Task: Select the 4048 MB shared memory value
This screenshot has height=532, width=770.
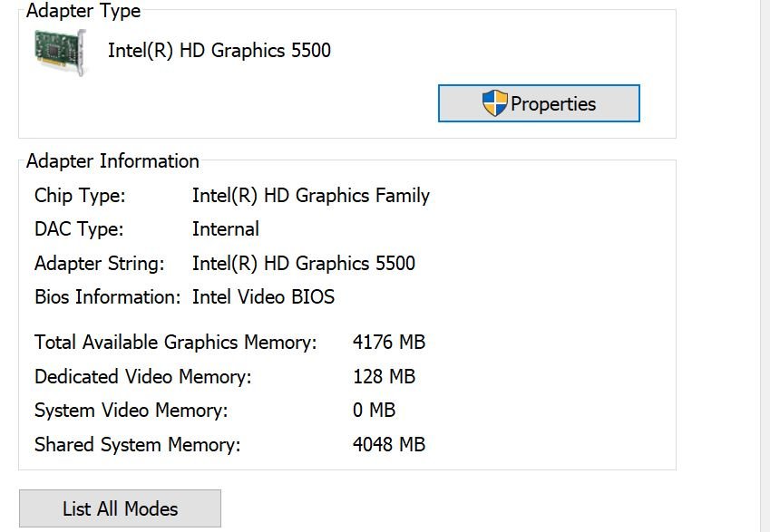Action: (389, 445)
